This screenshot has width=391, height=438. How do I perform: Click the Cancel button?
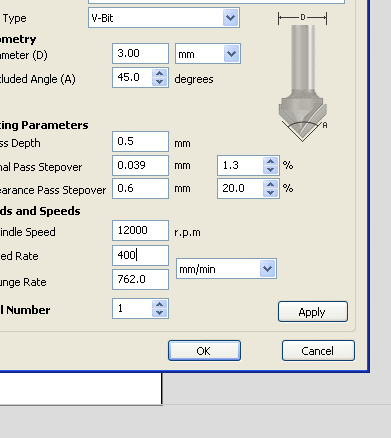(318, 351)
